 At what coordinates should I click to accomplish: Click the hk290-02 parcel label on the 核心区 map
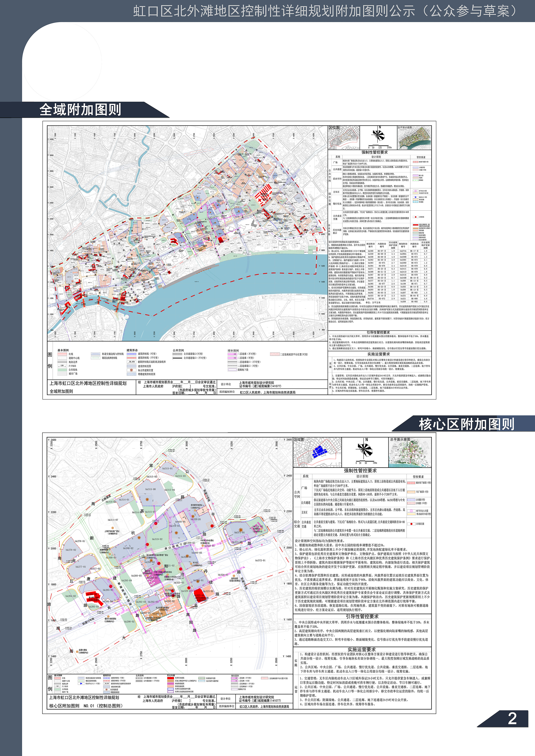coord(129,622)
